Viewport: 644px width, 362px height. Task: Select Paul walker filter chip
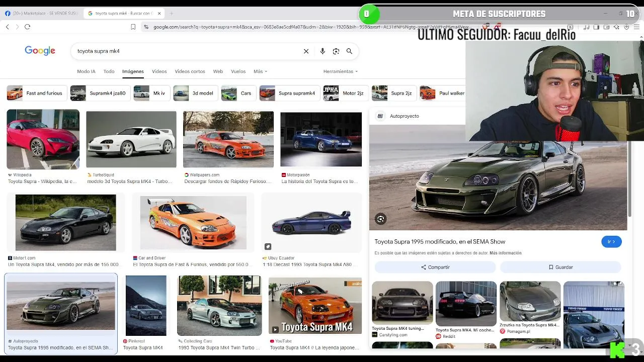[x=443, y=93]
